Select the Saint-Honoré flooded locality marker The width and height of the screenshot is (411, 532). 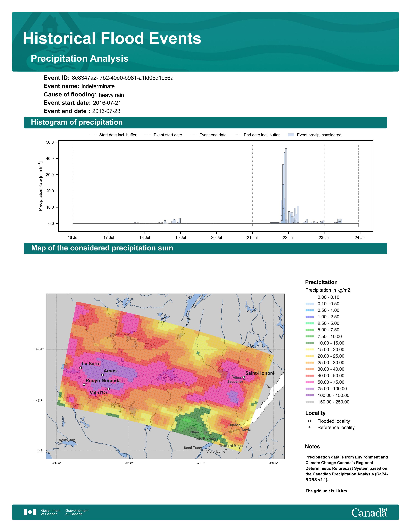[x=244, y=377]
